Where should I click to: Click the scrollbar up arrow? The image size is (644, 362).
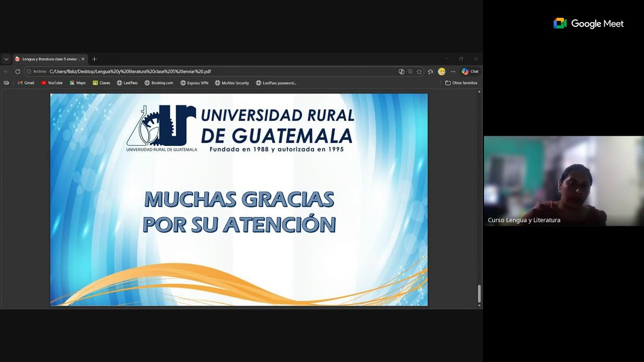point(479,92)
